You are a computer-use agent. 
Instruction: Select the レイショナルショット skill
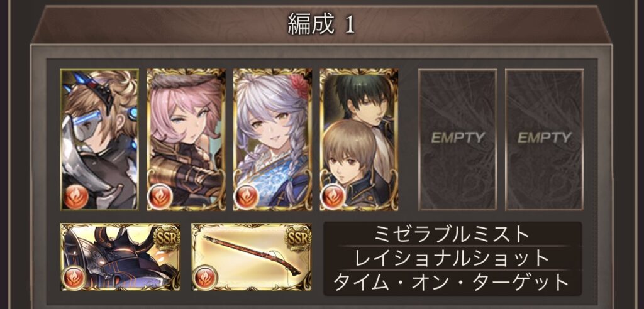coord(452,258)
